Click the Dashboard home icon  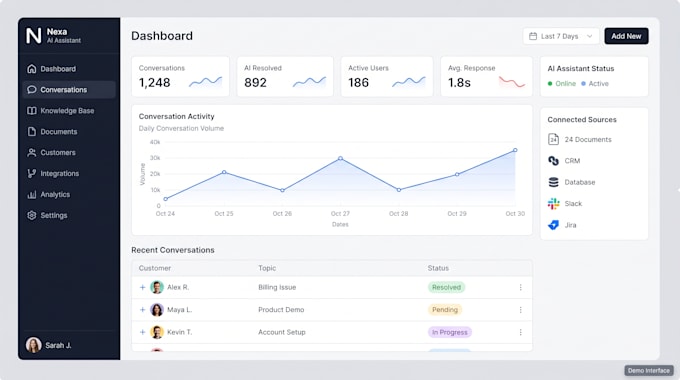(x=32, y=69)
